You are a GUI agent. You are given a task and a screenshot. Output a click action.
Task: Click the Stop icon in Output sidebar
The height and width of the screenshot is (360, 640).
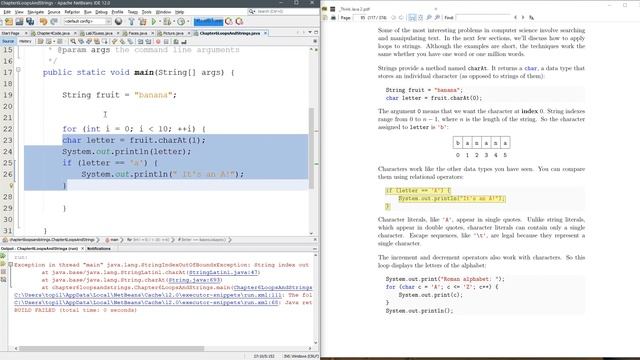[x=3, y=272]
